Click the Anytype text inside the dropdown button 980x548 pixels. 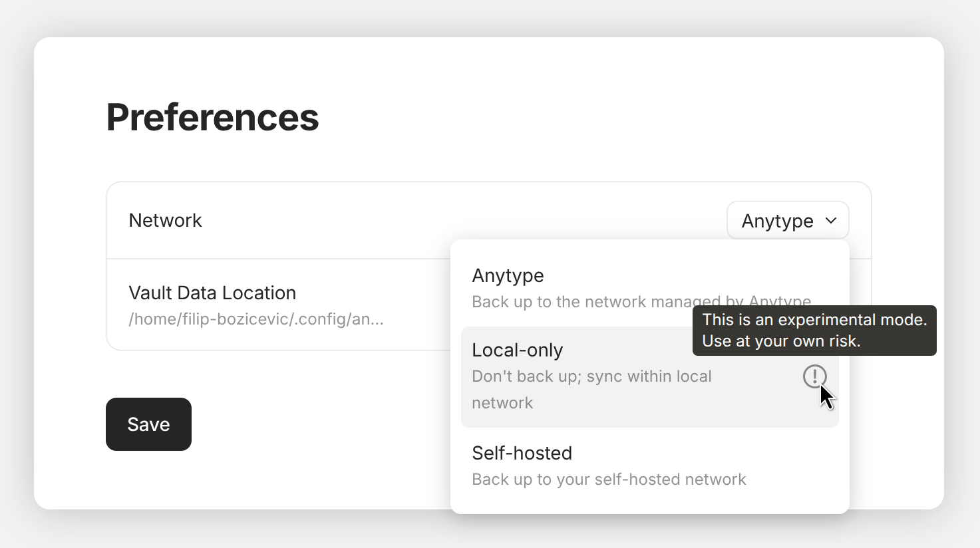pos(777,221)
